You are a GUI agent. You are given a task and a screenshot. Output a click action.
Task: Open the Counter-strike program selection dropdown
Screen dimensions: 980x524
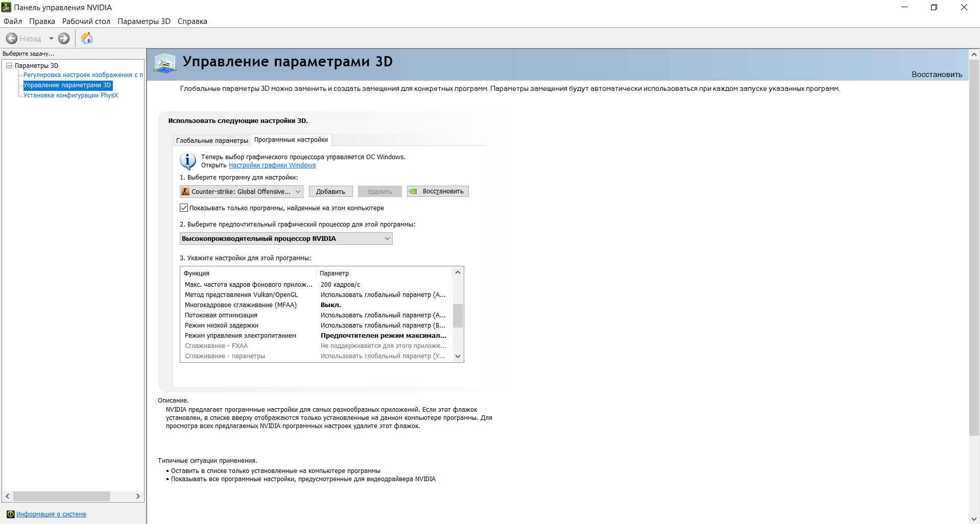(242, 191)
